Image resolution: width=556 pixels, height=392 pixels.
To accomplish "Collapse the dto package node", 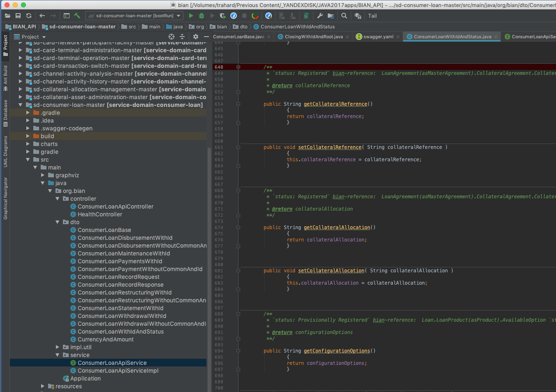I will point(58,222).
